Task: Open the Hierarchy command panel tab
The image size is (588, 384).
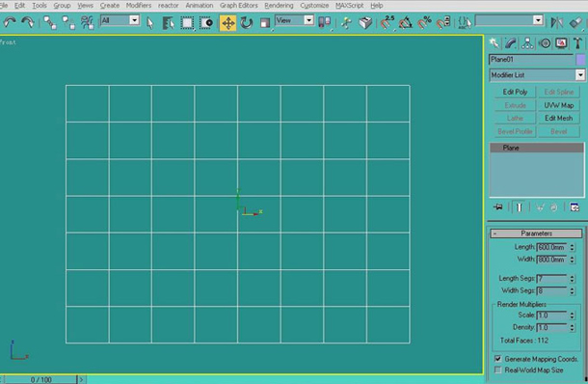Action: pyautogui.click(x=527, y=43)
